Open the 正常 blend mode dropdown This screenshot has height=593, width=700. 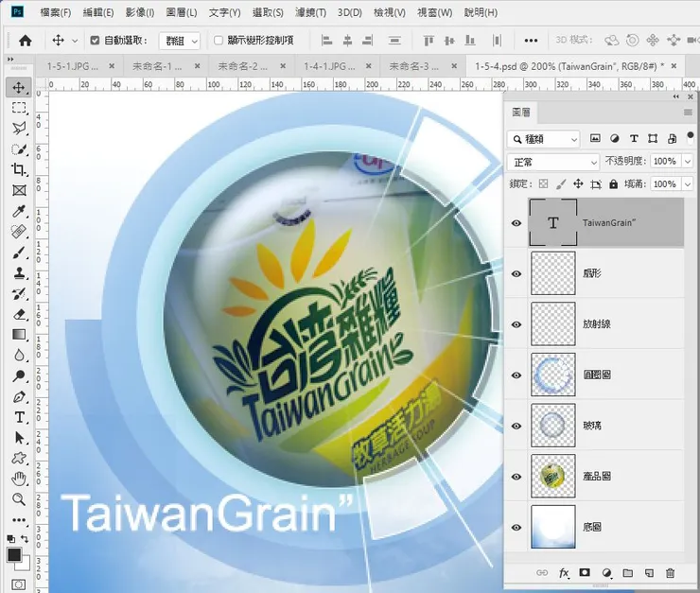coord(553,162)
